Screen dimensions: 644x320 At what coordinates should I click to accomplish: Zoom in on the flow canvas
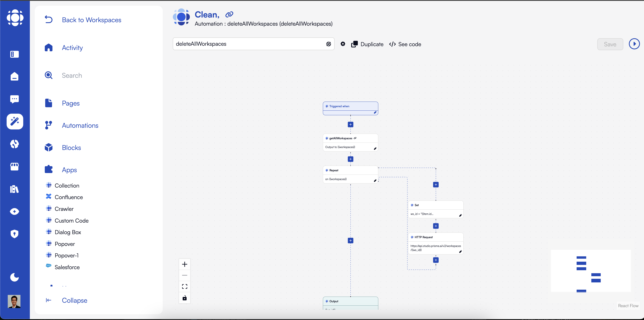click(x=184, y=264)
